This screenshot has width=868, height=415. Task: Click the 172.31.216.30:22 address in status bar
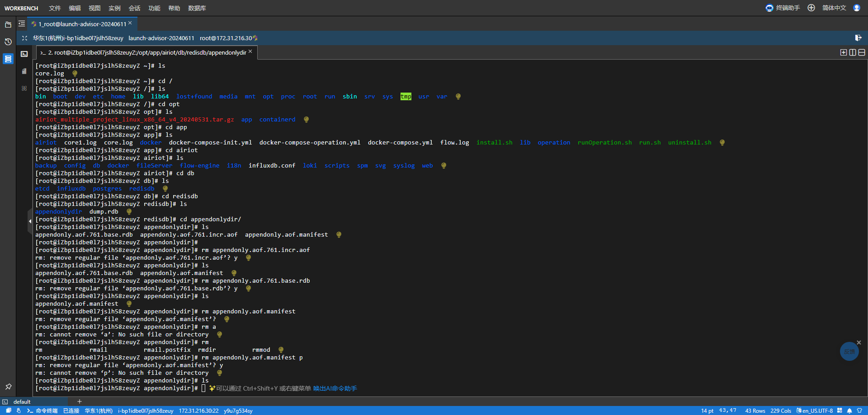198,410
